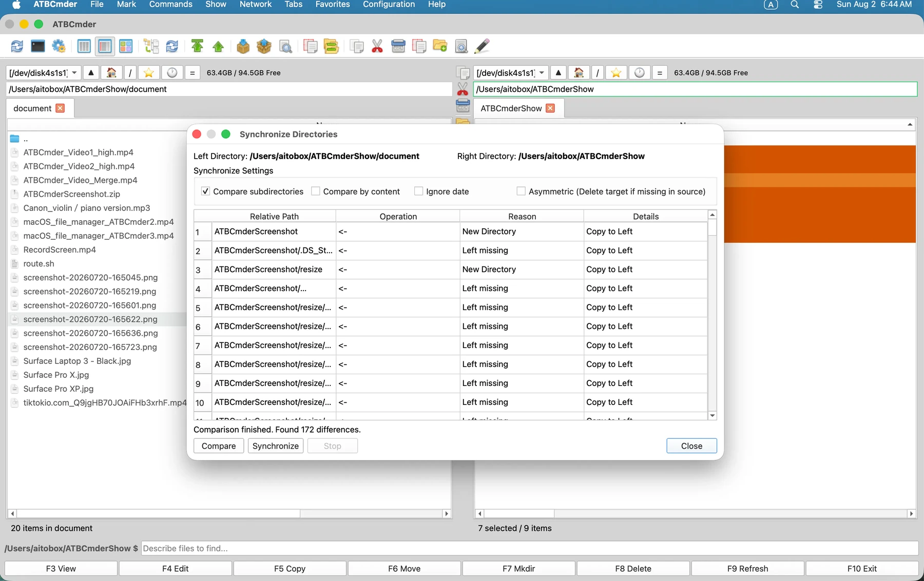924x581 pixels.
Task: Open the gear settings toolbar icon
Action: pos(59,46)
